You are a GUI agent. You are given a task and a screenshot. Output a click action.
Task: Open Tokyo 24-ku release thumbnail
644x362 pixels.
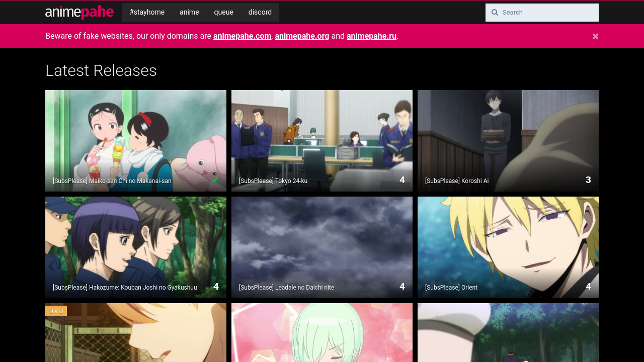(322, 141)
